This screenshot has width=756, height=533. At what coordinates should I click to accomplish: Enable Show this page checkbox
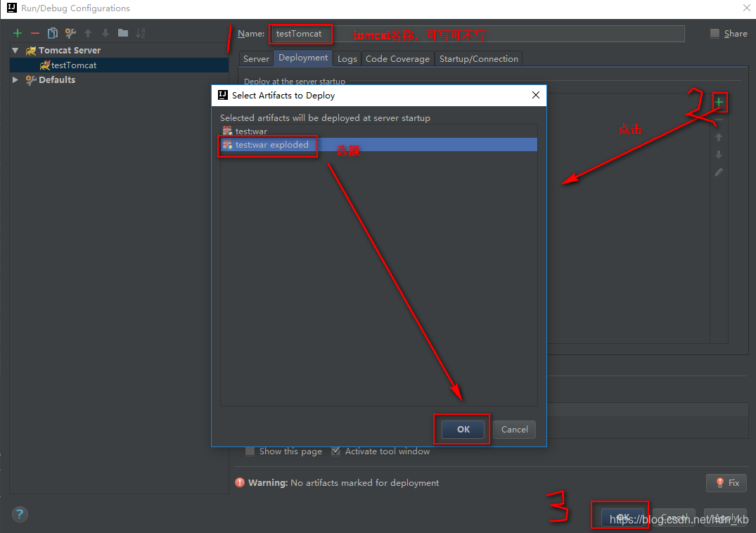coord(250,451)
